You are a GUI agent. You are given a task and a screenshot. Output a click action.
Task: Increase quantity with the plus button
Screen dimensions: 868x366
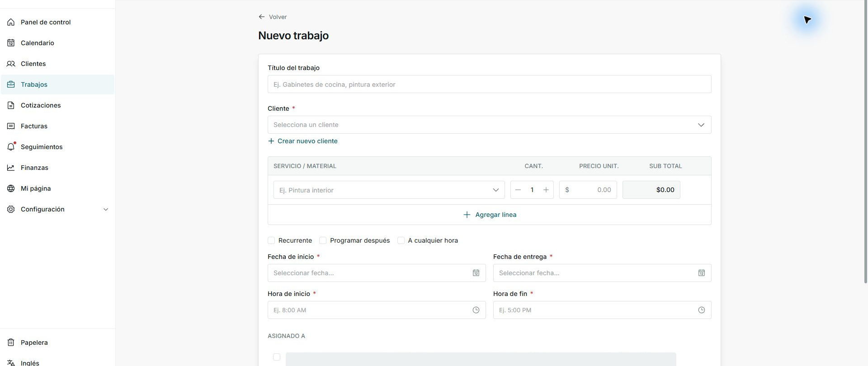pyautogui.click(x=546, y=190)
